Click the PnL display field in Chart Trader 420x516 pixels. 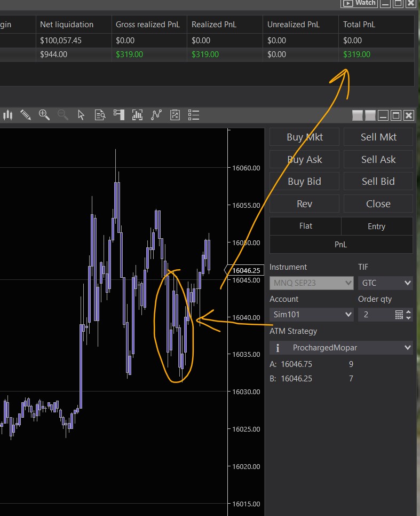point(341,244)
